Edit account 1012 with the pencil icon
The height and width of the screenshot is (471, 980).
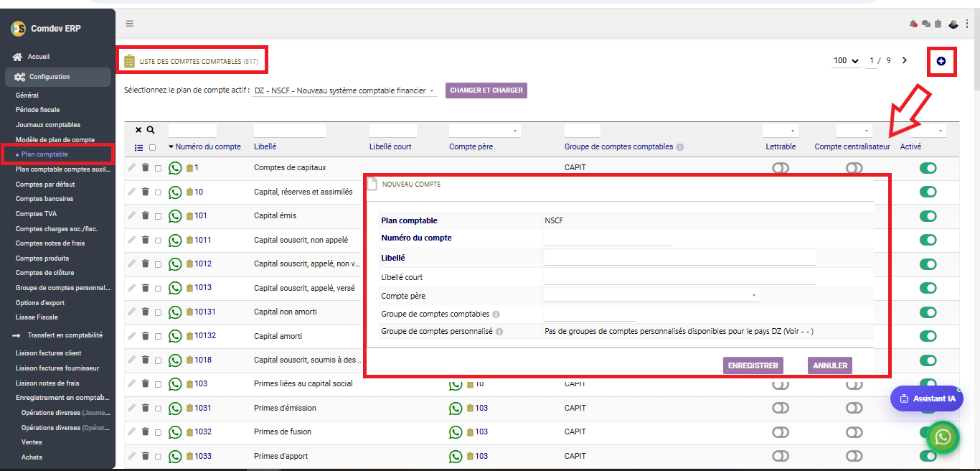(x=131, y=264)
